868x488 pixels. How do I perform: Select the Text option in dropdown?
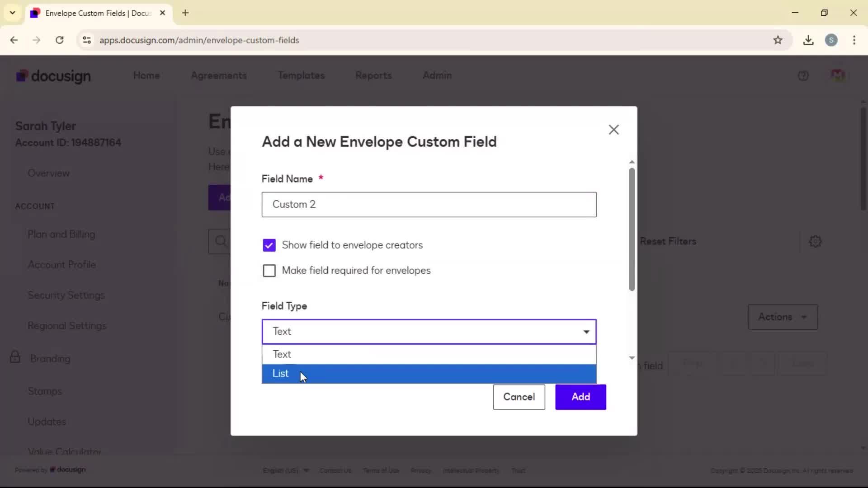click(x=429, y=354)
